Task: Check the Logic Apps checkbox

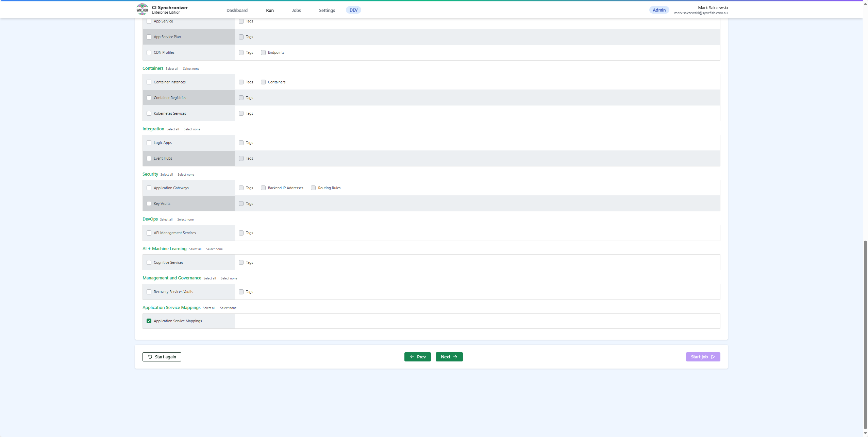Action: pos(149,143)
